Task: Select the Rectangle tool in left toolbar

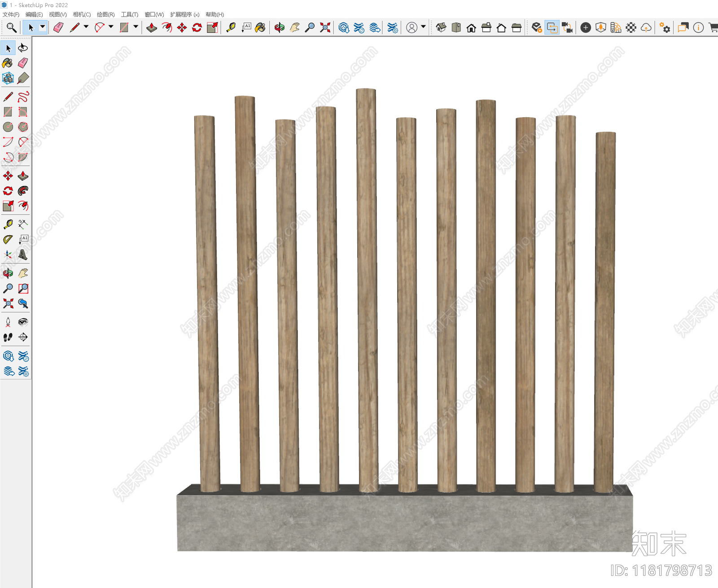Action: point(8,112)
